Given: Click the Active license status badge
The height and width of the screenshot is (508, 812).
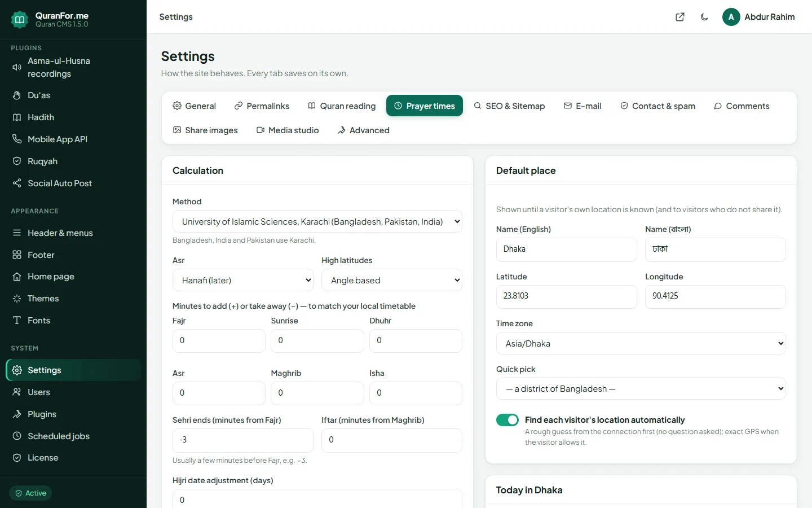Looking at the screenshot, I should click(x=30, y=493).
